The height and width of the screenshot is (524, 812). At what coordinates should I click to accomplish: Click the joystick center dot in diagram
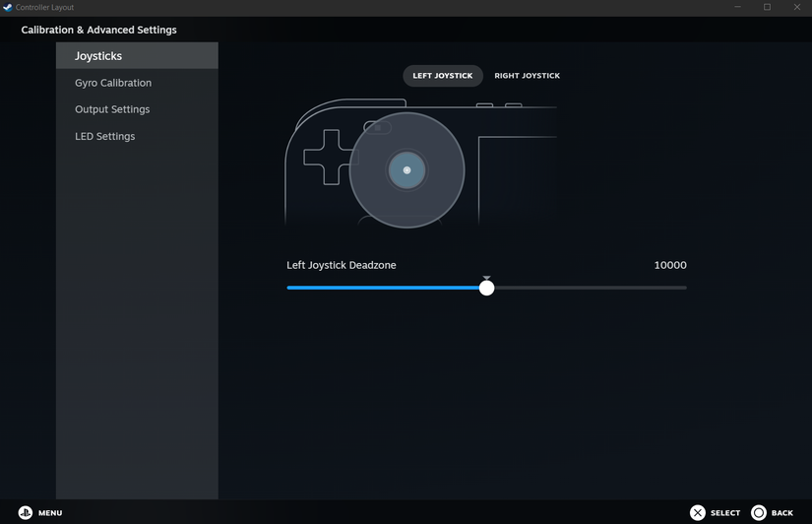coord(406,170)
